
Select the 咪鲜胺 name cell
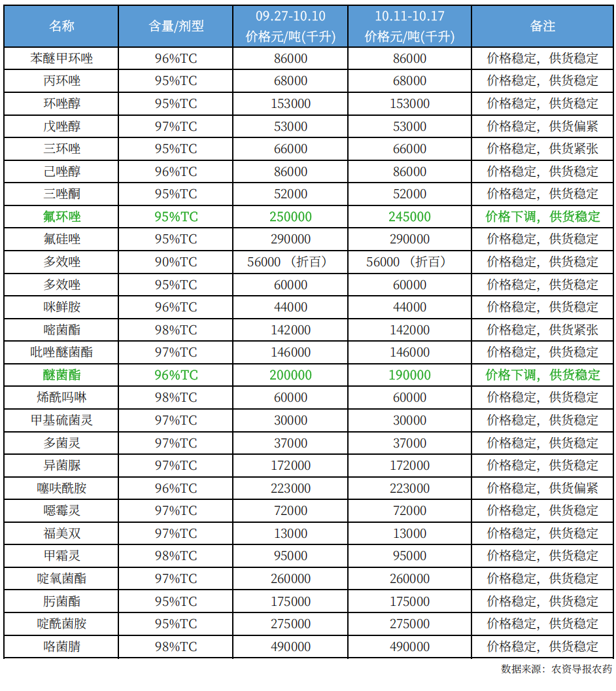click(x=61, y=307)
